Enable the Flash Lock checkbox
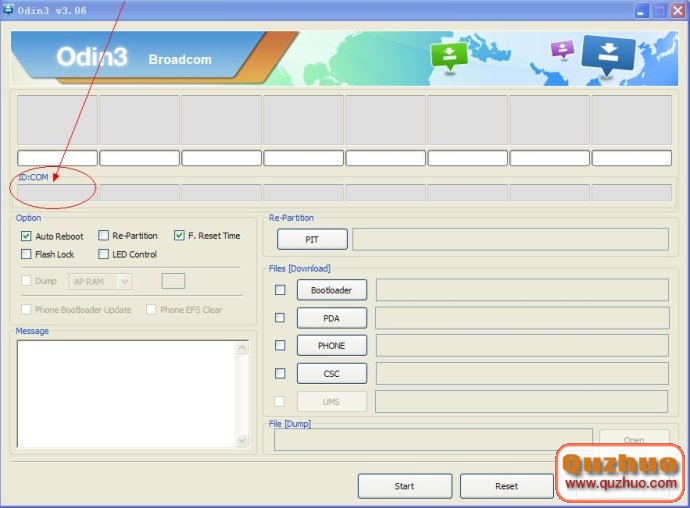The height and width of the screenshot is (508, 690). pos(26,254)
